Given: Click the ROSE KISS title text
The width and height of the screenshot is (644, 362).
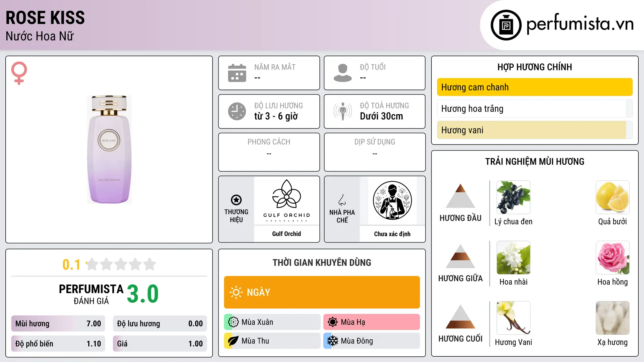Looking at the screenshot, I should (45, 18).
